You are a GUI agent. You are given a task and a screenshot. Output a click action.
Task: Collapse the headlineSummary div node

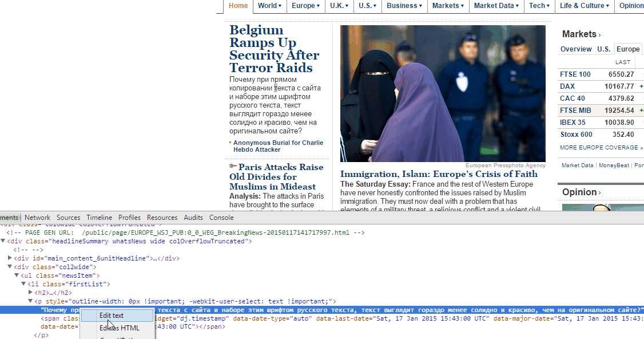[x=3, y=241]
